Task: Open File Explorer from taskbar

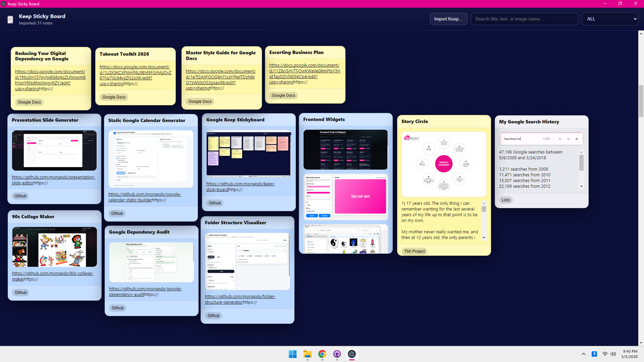Action: click(x=307, y=354)
